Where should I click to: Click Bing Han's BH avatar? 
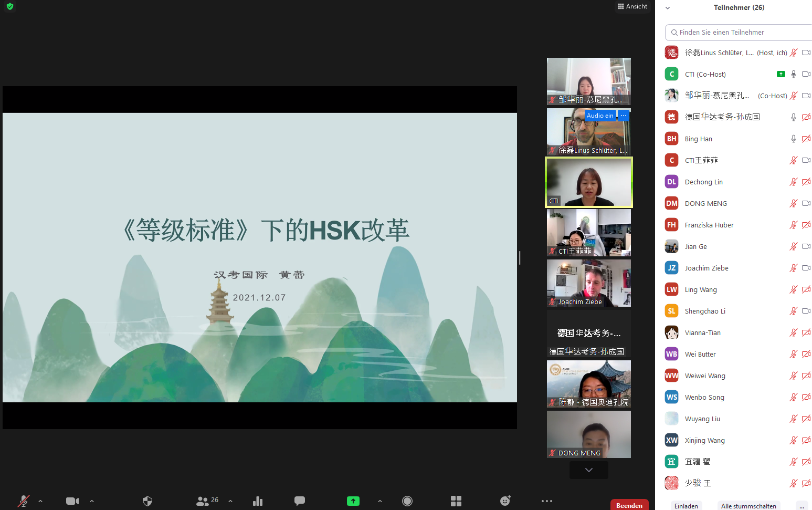671,139
